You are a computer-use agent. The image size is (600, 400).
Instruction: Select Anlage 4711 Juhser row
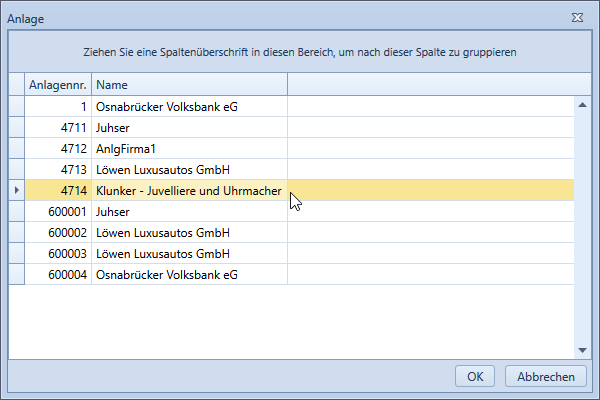(299, 127)
